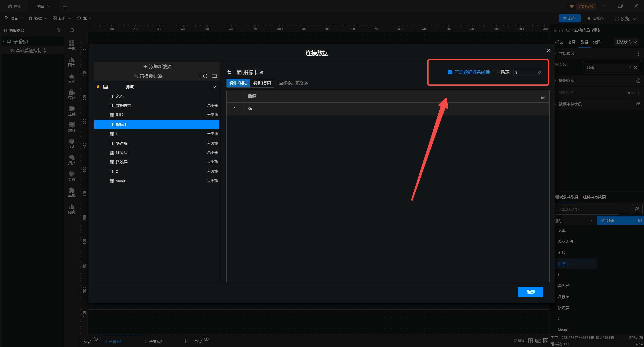This screenshot has height=347, width=644.
Task: Click the 拓扑 sidebar icon
Action: [72, 159]
